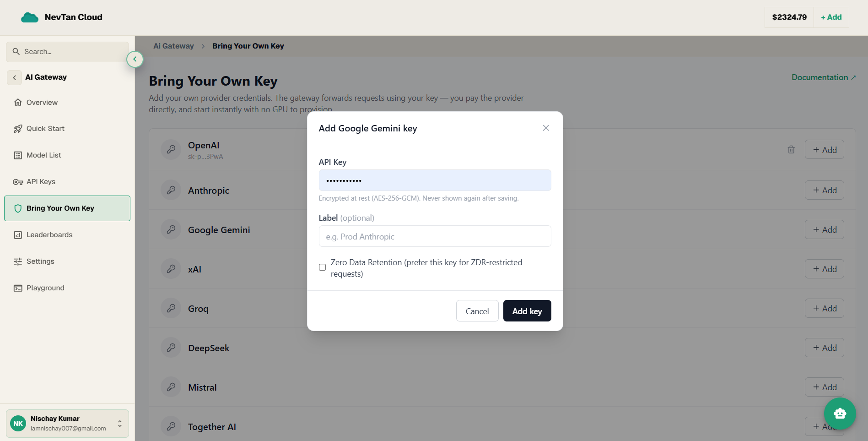Image resolution: width=868 pixels, height=441 pixels.
Task: Go back using AI Gateway arrow
Action: coord(14,77)
